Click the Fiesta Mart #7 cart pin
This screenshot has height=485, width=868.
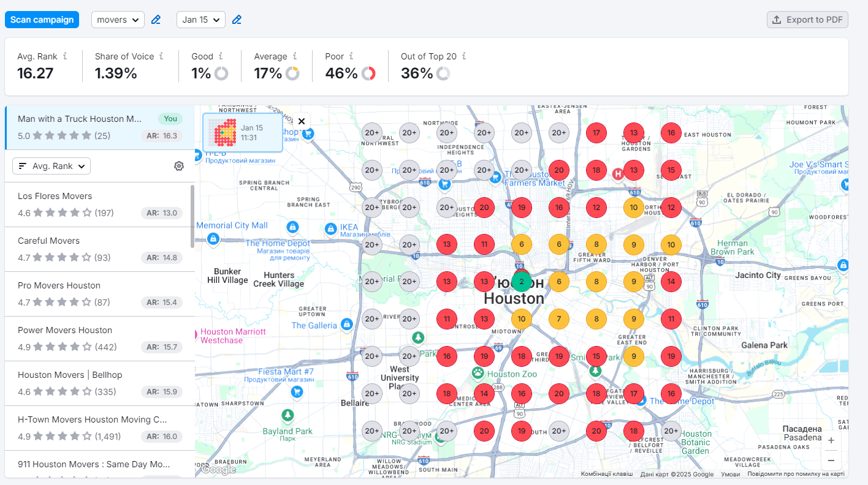[297, 391]
